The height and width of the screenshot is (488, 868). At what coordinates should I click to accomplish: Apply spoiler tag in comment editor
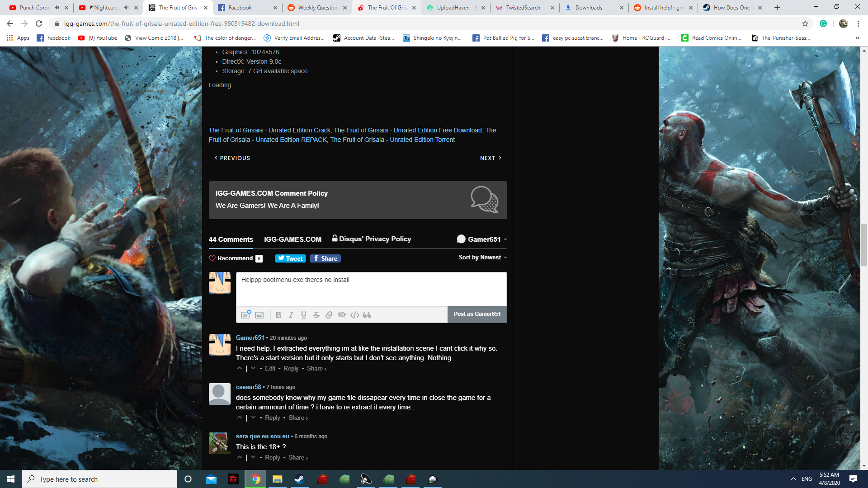tap(342, 315)
